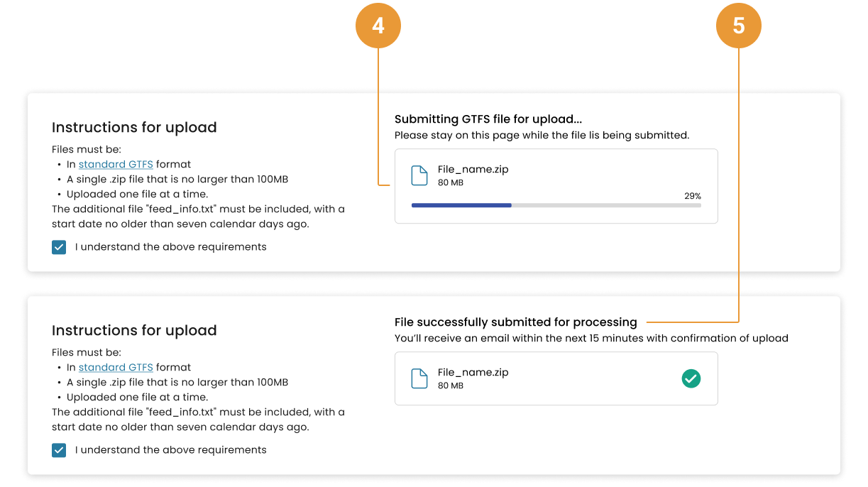Click the file icon in the submitted card
Viewport: 868px width, 487px height.
tap(419, 378)
